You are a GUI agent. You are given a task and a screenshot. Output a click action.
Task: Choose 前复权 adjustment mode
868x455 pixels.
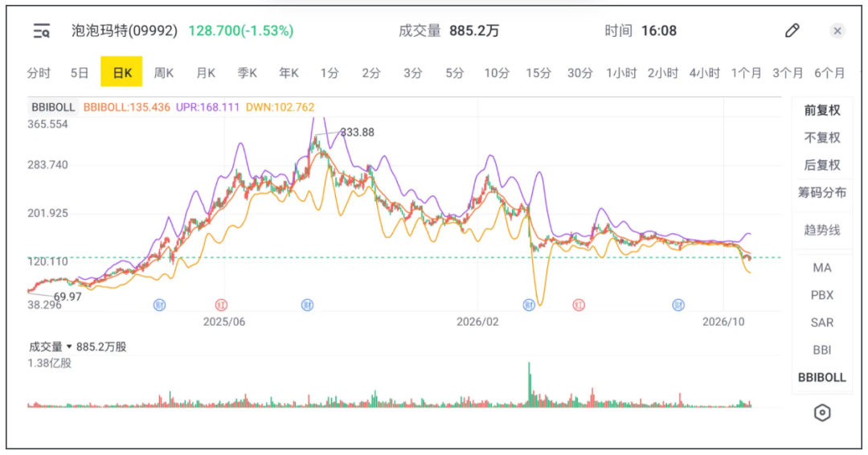822,110
